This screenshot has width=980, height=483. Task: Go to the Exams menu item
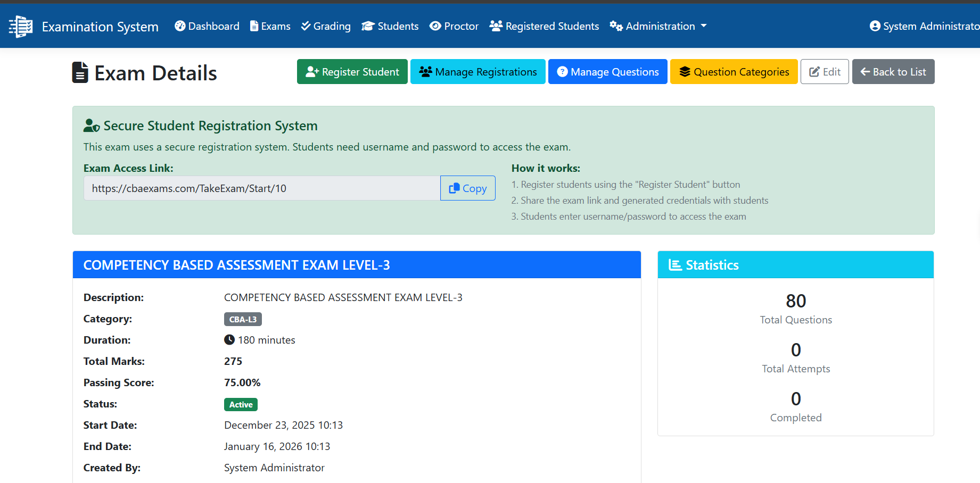click(x=270, y=26)
